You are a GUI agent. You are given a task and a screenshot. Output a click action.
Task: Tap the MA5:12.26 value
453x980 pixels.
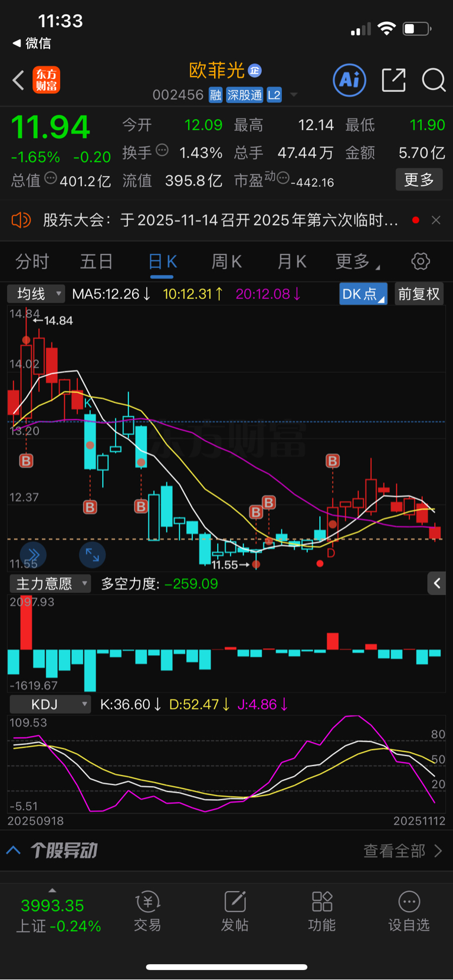pos(111,293)
